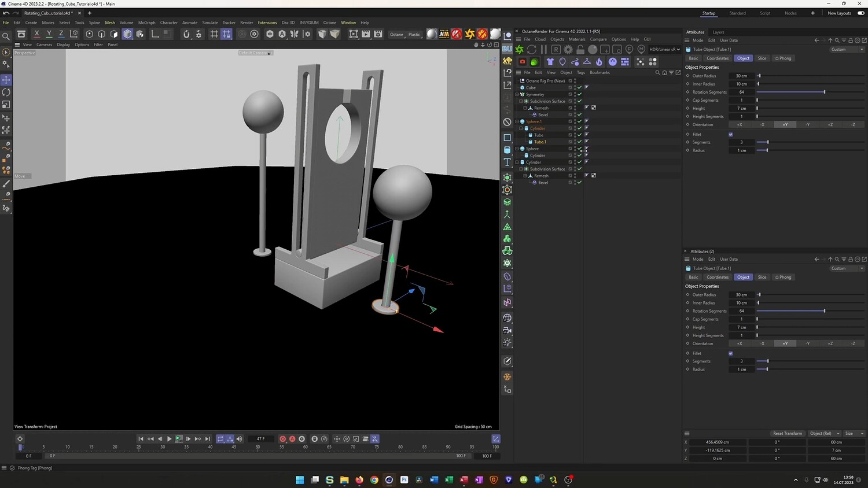Click the play forward button in timeline
The width and height of the screenshot is (868, 488).
pyautogui.click(x=169, y=439)
